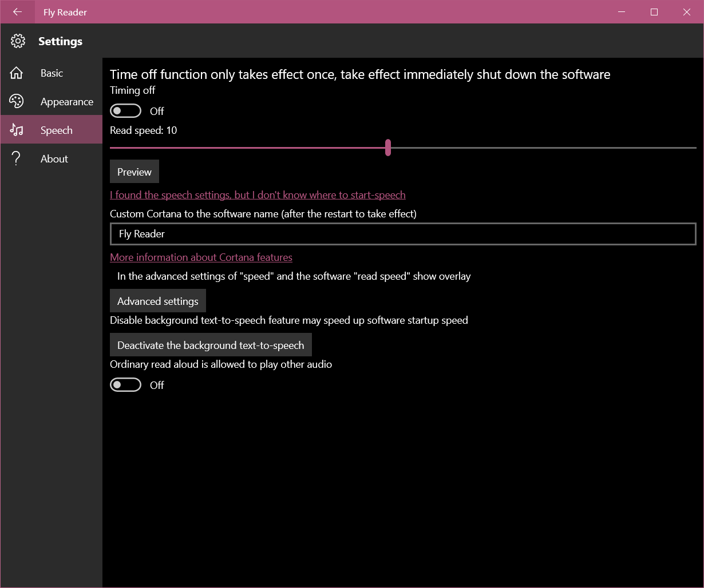Select the music note icon for Speech
This screenshot has height=588, width=704.
click(18, 130)
